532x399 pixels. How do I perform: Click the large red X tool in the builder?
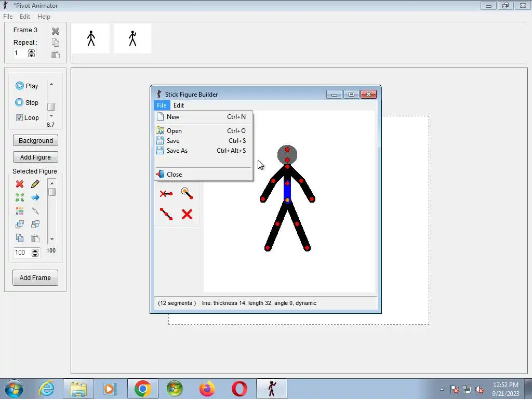click(187, 214)
